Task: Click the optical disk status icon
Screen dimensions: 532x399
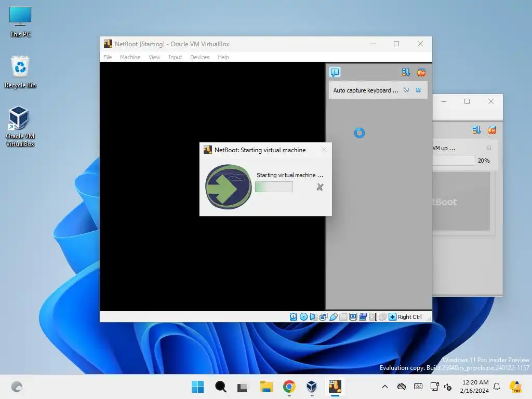Action: 303,316
